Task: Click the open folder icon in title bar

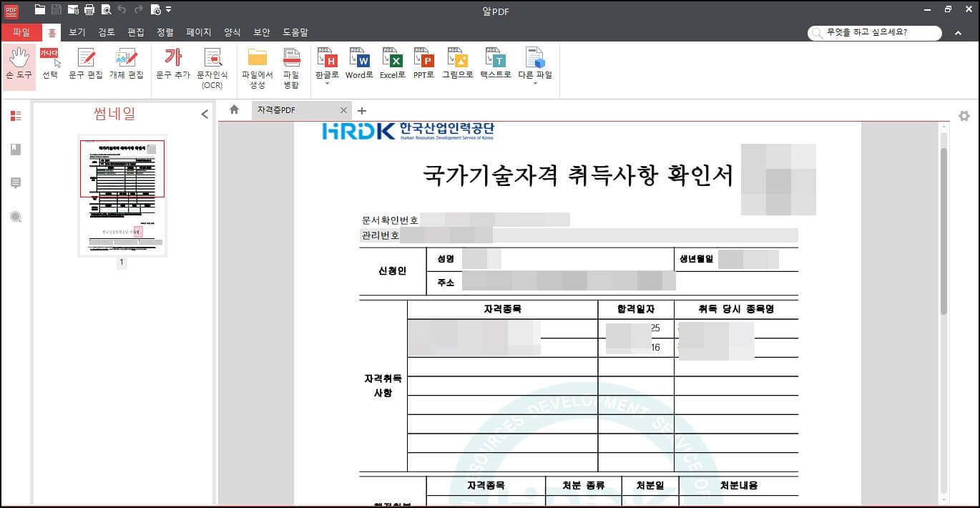Action: (40, 9)
